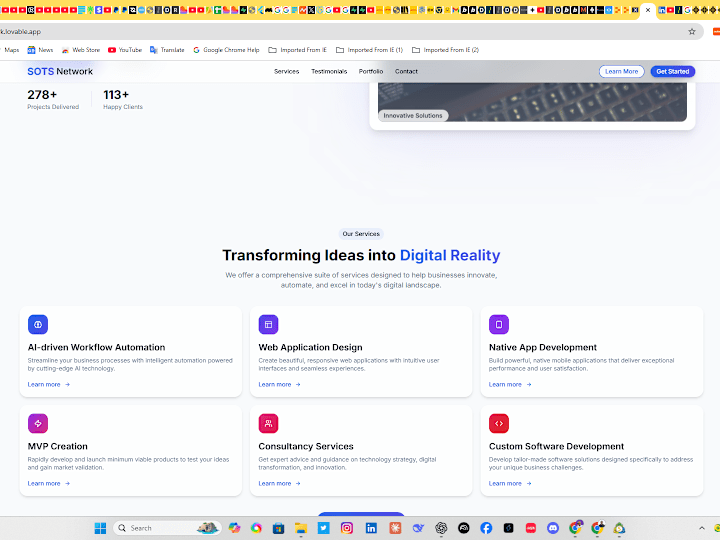Click the AI-driven Workflow Automation card icon

pyautogui.click(x=38, y=324)
